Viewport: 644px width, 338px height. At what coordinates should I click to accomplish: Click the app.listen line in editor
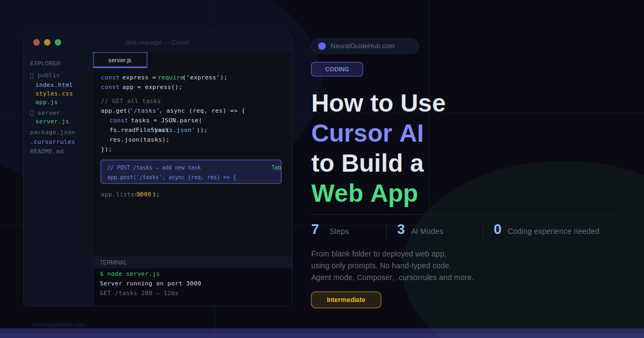[130, 194]
